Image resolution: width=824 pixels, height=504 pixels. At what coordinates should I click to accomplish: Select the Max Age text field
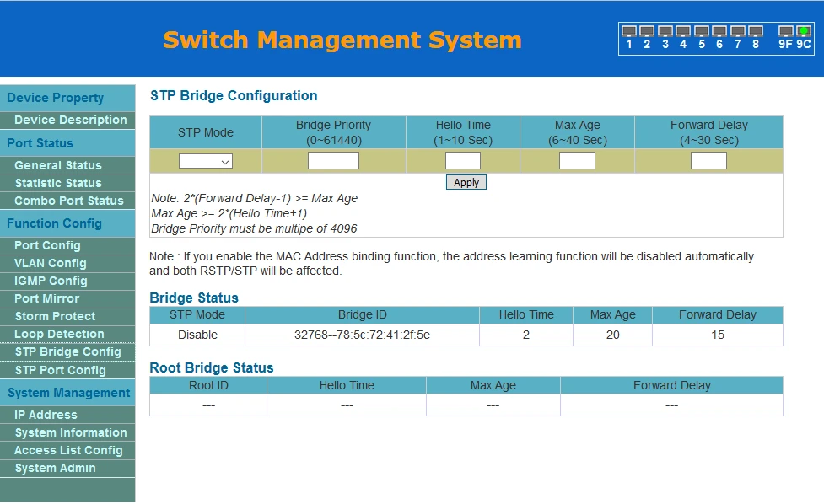577,161
